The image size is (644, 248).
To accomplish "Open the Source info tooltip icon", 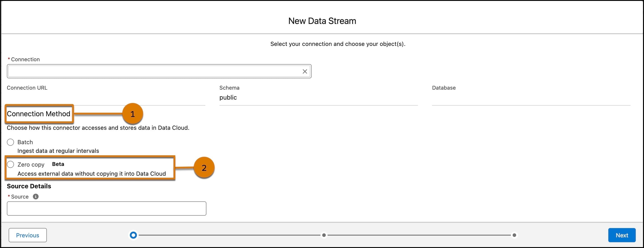I will pyautogui.click(x=36, y=197).
